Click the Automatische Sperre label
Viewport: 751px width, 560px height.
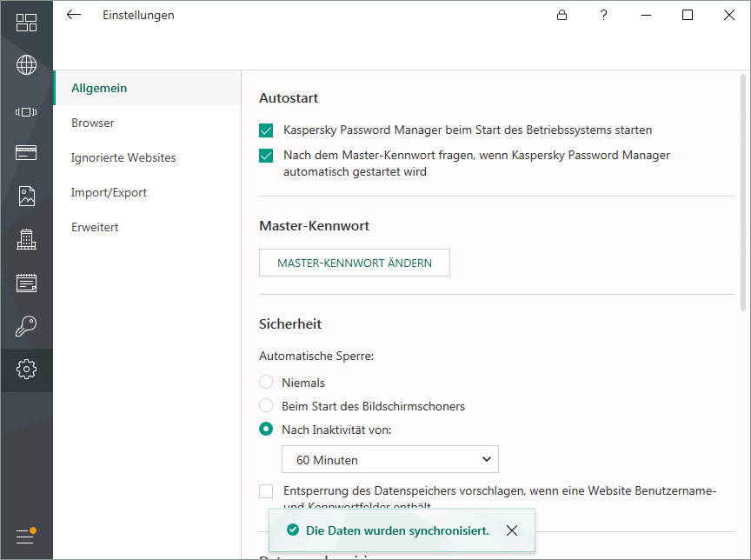coord(316,356)
